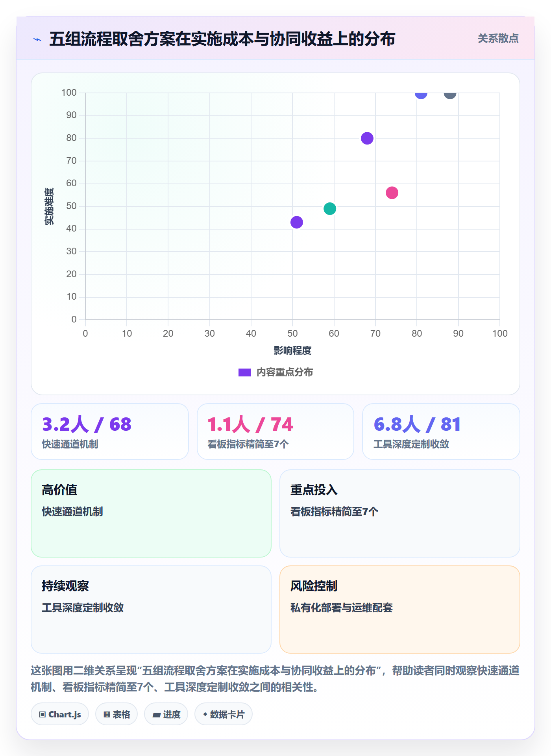Click the 影响程度 x-axis title
The height and width of the screenshot is (756, 551).
292,350
